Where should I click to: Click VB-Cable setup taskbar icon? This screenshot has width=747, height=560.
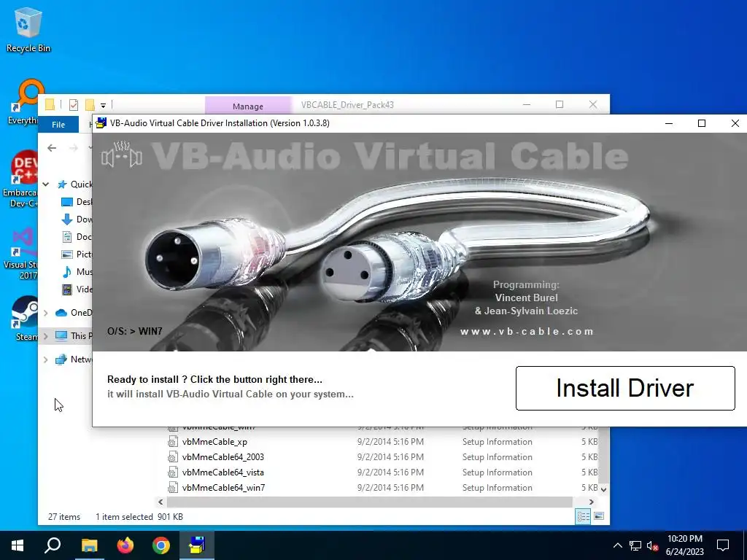coord(197,545)
